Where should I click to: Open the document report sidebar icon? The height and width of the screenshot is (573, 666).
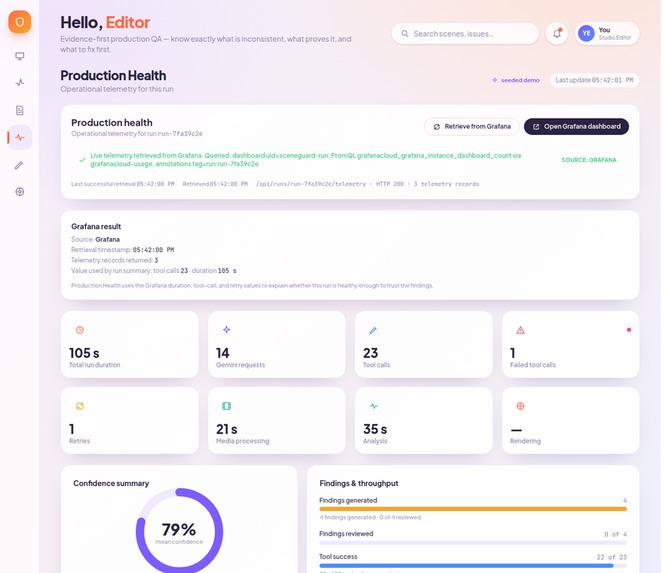[x=20, y=110]
